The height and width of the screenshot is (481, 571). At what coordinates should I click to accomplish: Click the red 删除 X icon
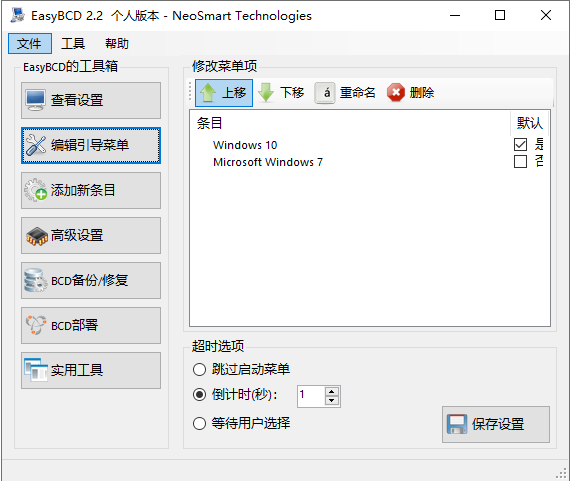396,92
